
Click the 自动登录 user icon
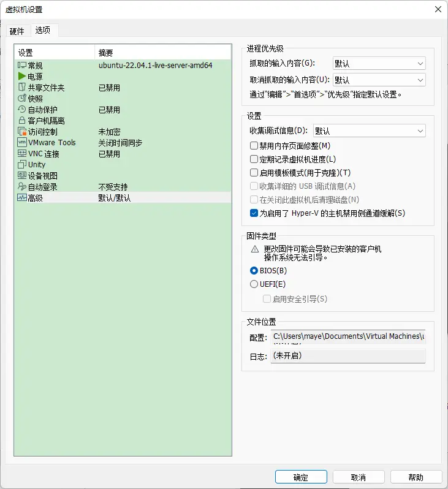tap(21, 186)
